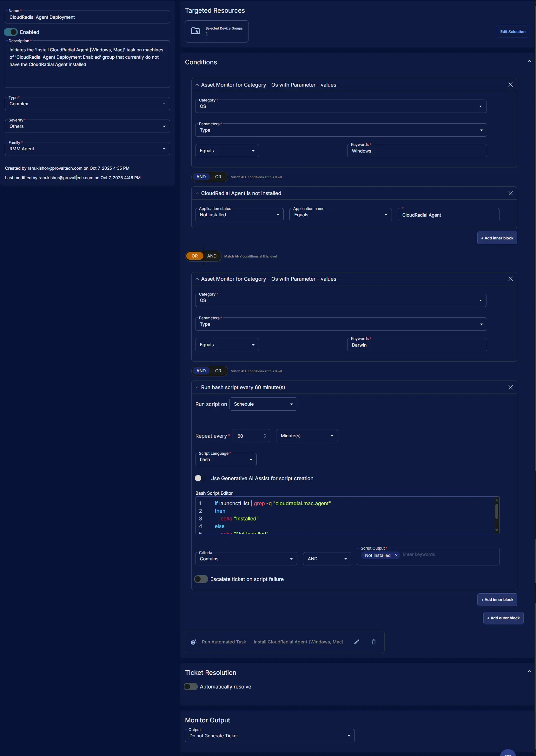
Task: Enable Generative AI Assist for script creation
Action: click(198, 478)
